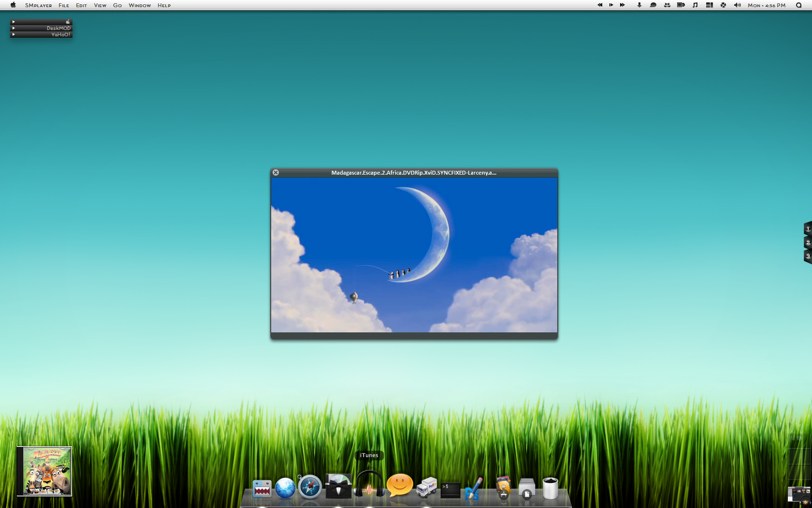Click the Madagascar video window title text
812x508 pixels.
pyautogui.click(x=414, y=173)
